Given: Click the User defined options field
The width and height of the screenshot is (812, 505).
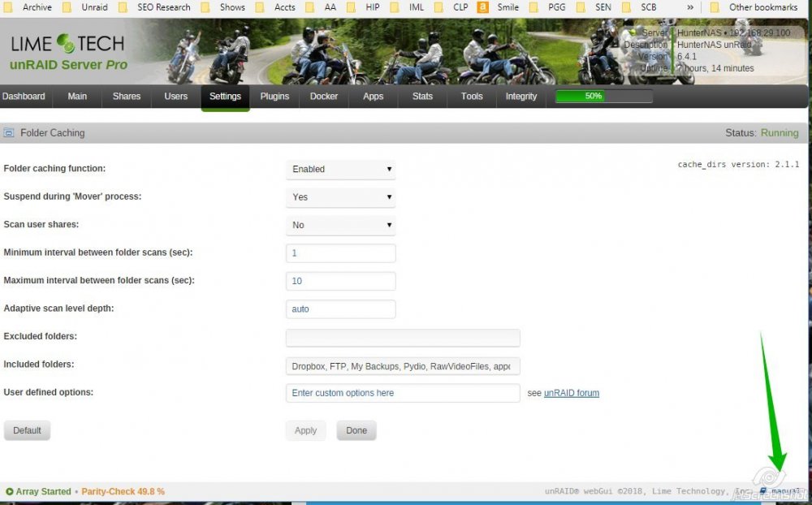Looking at the screenshot, I should [403, 393].
